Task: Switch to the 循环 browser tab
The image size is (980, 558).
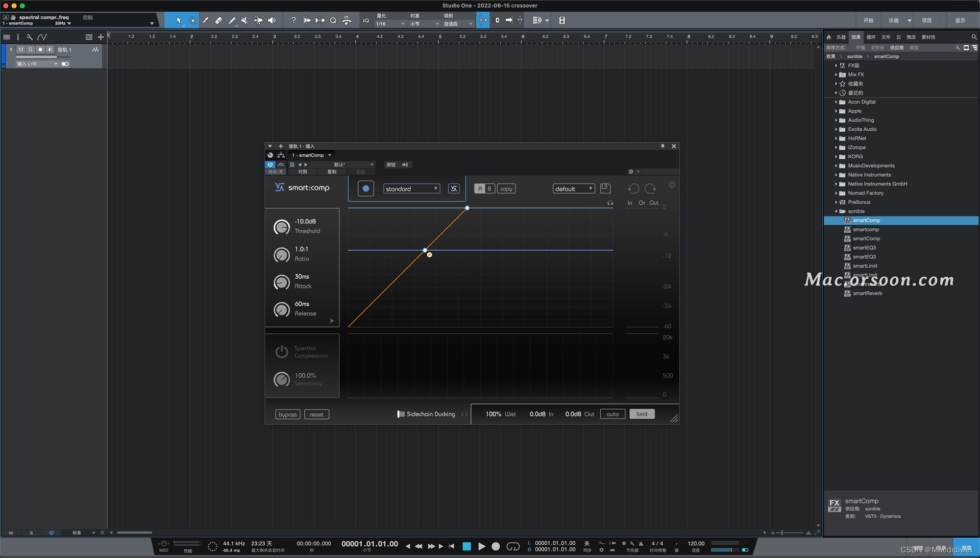Action: pyautogui.click(x=871, y=37)
